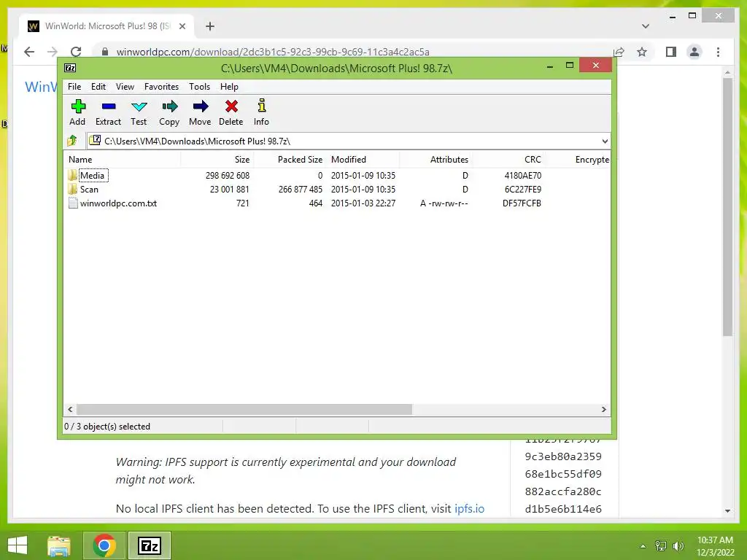Select date 2015-01-03 22:27
The image size is (747, 560).
[x=363, y=203]
